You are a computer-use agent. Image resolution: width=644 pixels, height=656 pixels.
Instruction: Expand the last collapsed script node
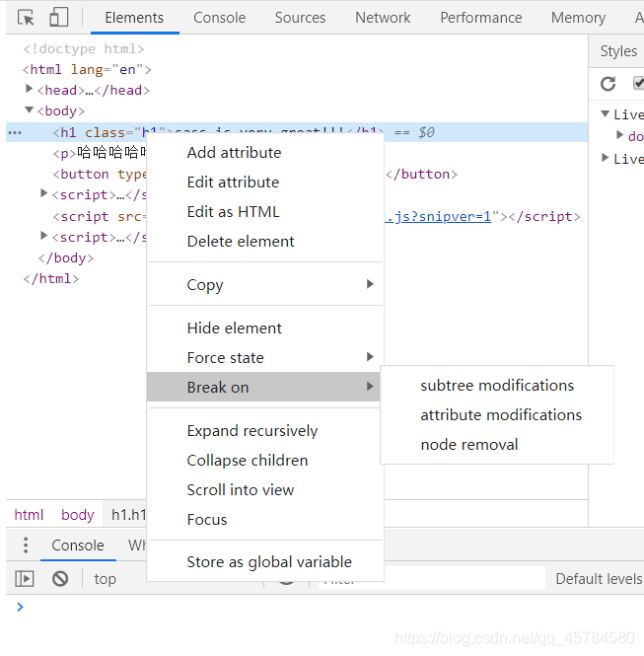[43, 236]
